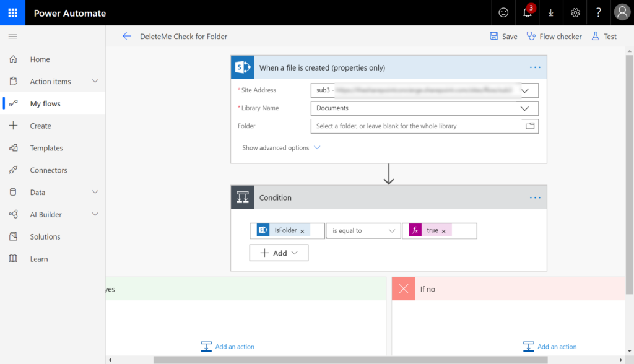
Task: Click the scroll right arrow
Action: point(621,360)
